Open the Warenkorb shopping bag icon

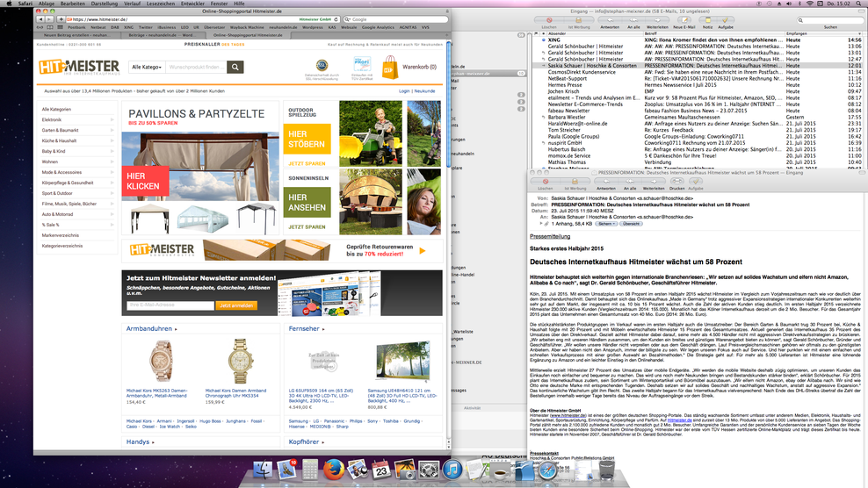click(x=390, y=68)
